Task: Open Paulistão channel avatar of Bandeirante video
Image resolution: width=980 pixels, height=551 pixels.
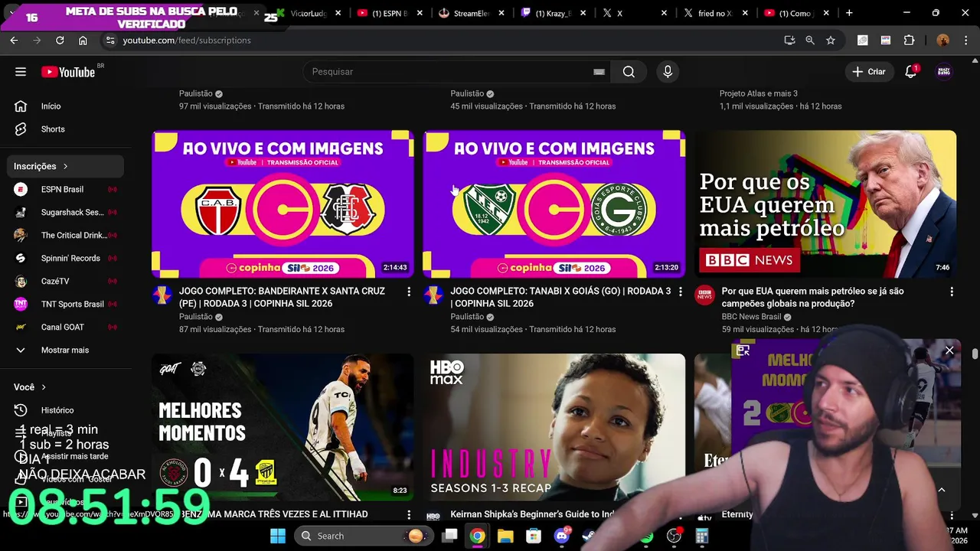Action: (162, 295)
